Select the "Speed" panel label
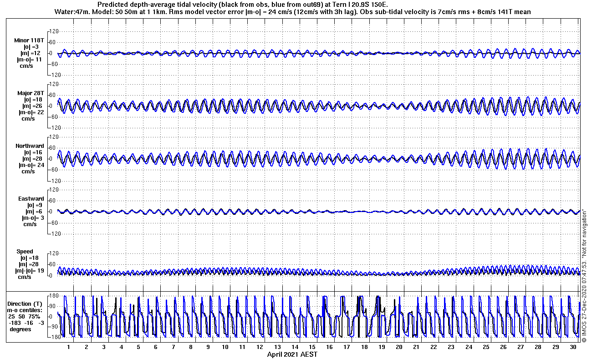Viewport: 592px width, 364px height. [25, 252]
